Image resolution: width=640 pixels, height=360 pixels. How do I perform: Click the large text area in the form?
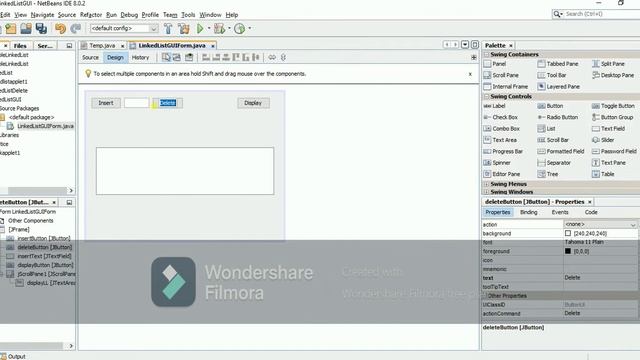tap(185, 171)
